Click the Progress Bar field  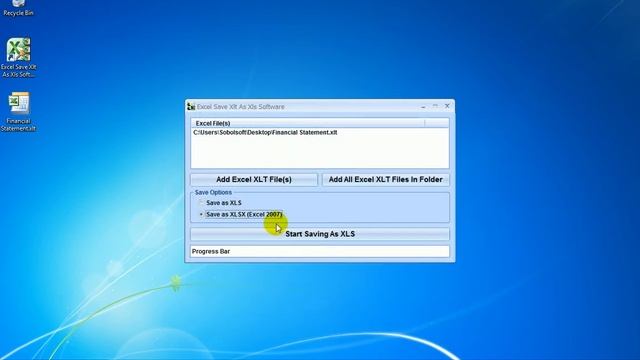pos(320,251)
